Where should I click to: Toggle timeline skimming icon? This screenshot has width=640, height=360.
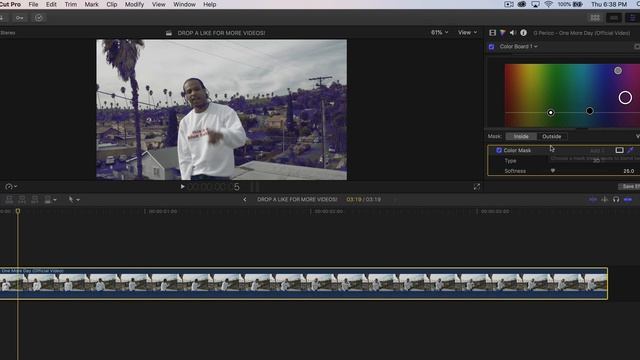[593, 200]
